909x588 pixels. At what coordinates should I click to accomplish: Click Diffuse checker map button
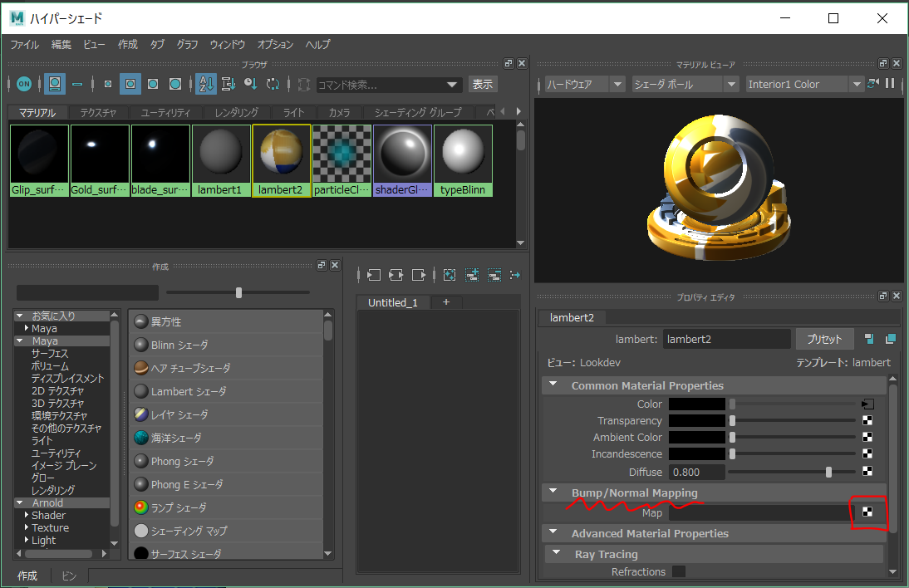(867, 471)
